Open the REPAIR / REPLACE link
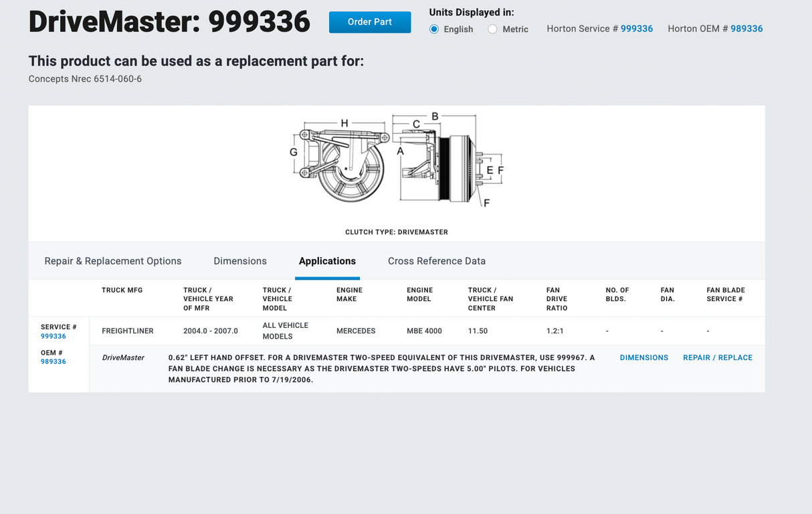The image size is (812, 514). 718,357
